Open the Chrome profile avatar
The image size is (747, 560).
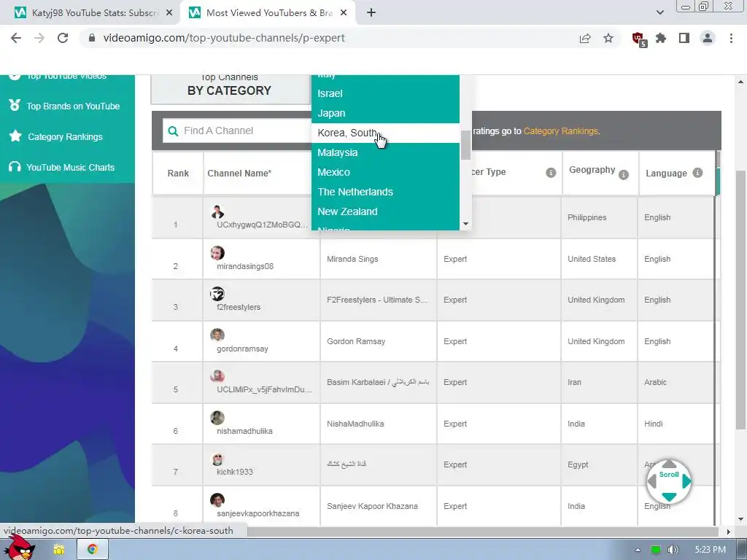708,38
